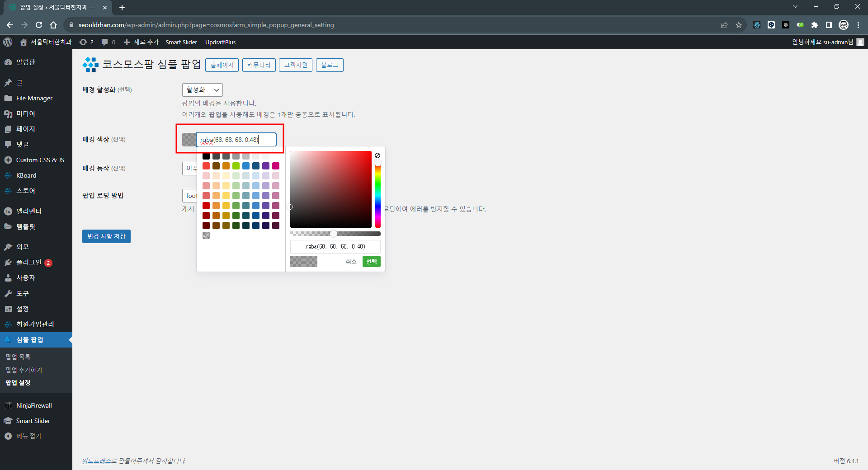
Task: Open the browser extensions puzzle icon
Action: click(815, 25)
